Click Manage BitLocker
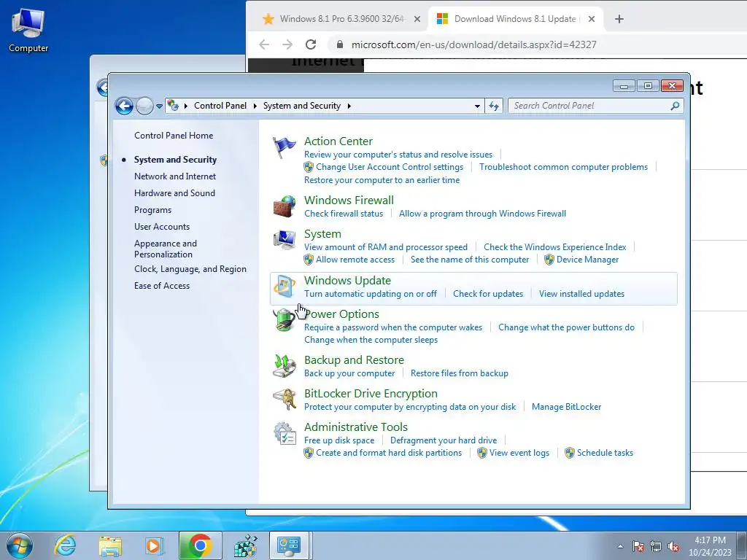747x560 pixels. point(566,407)
